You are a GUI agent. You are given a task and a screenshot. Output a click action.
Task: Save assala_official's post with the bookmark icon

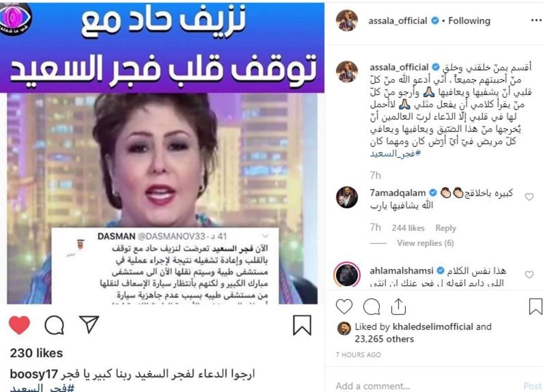(x=536, y=306)
